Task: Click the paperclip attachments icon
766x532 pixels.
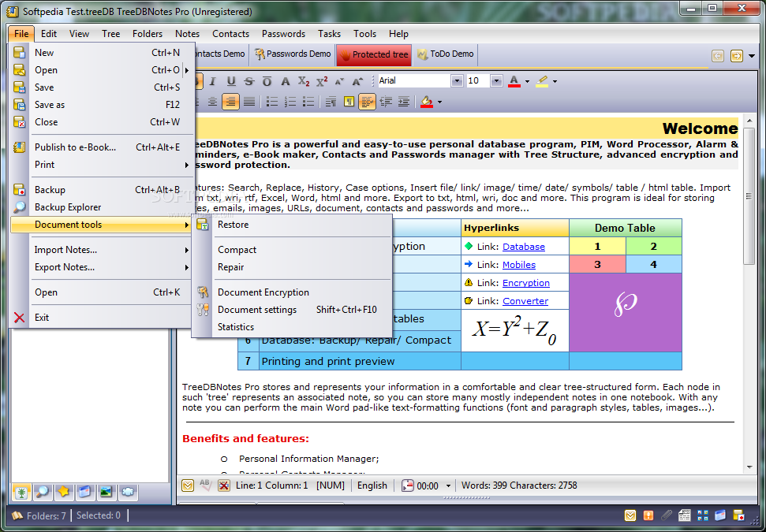Action: point(667,515)
